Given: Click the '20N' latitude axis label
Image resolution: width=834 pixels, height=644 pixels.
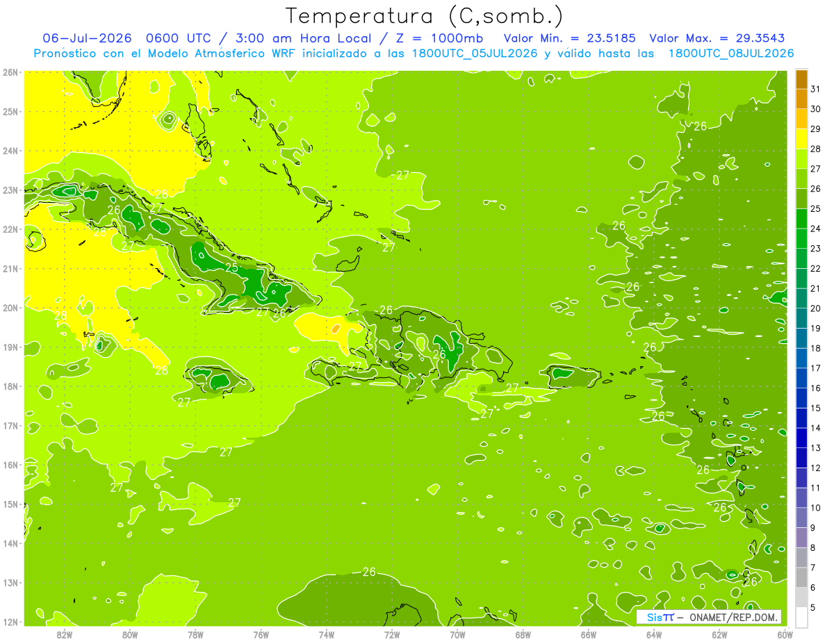Looking at the screenshot, I should click(10, 308).
